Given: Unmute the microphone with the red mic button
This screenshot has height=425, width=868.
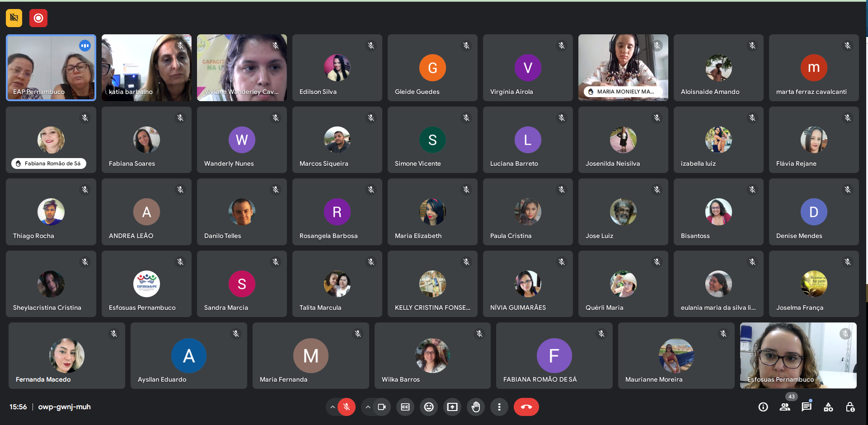Looking at the screenshot, I should (347, 407).
